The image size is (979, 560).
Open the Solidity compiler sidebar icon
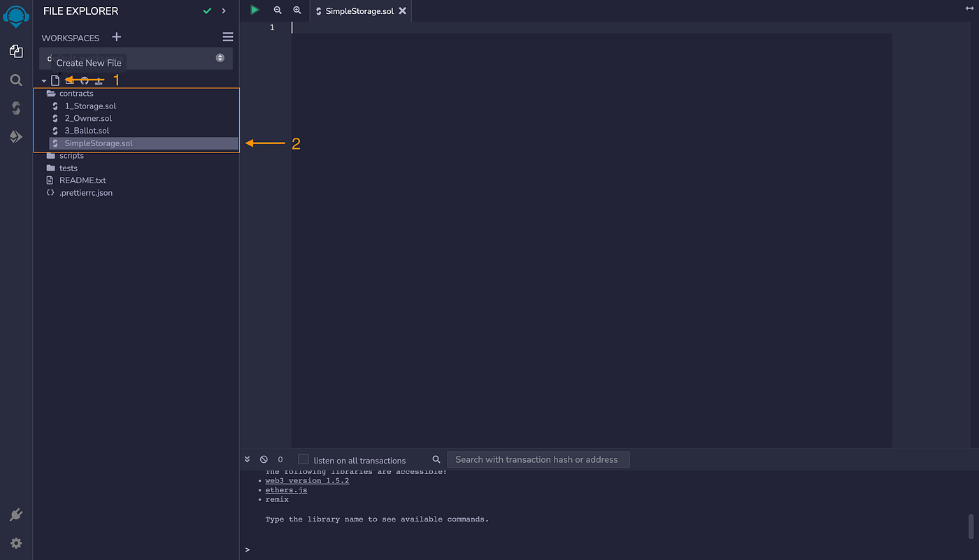pyautogui.click(x=16, y=108)
